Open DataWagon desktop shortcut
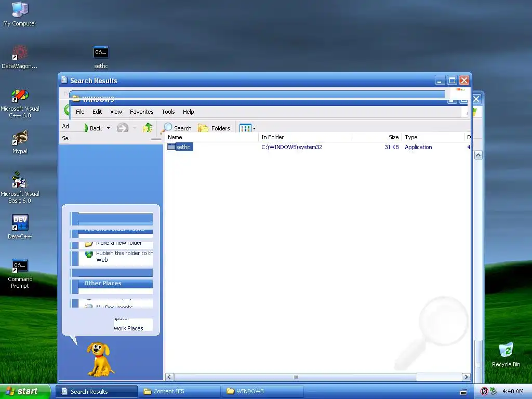This screenshot has height=399, width=532. pyautogui.click(x=20, y=57)
